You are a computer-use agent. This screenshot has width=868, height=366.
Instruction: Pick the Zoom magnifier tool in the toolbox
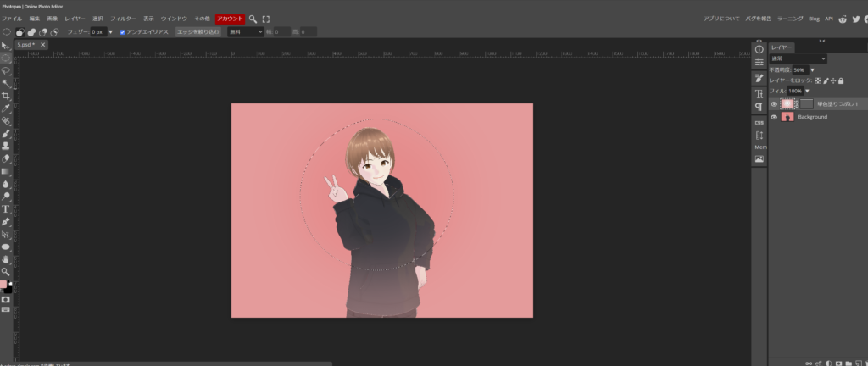pyautogui.click(x=5, y=271)
